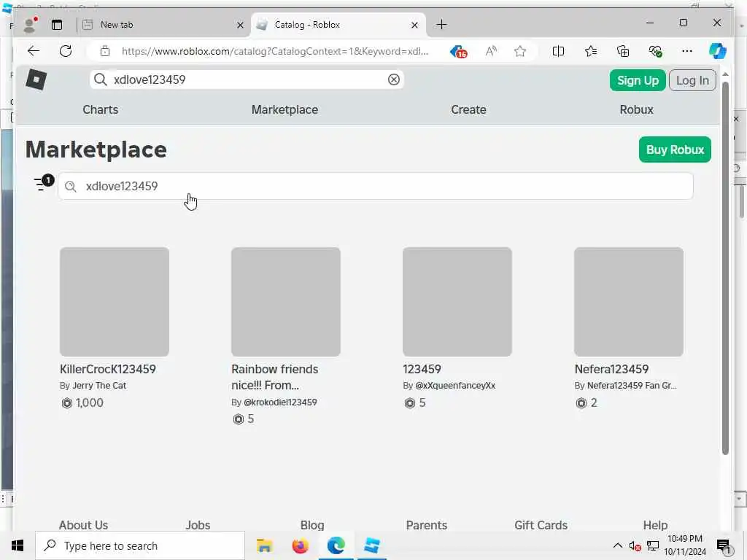Viewport: 747px width, 560px height.
Task: Click the Buy Robux button
Action: [x=675, y=149]
